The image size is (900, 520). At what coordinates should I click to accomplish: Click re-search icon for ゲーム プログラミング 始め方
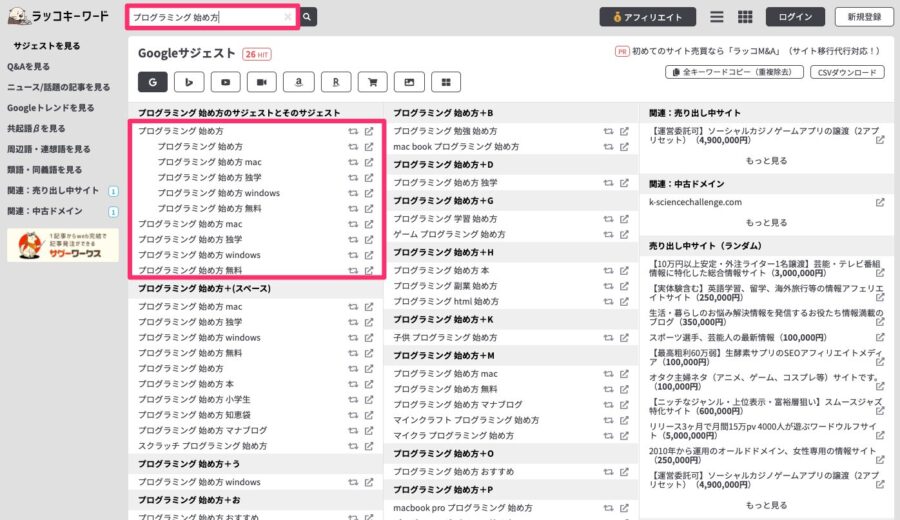608,235
